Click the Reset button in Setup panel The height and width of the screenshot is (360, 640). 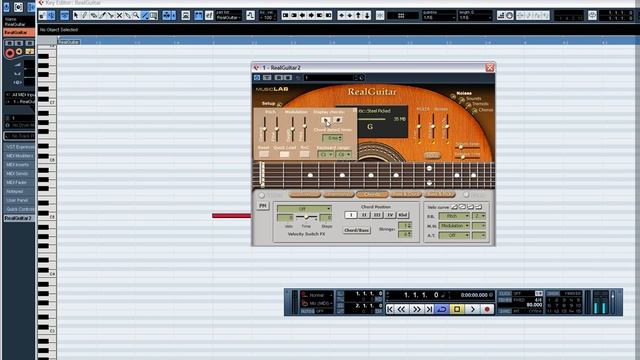click(x=264, y=154)
